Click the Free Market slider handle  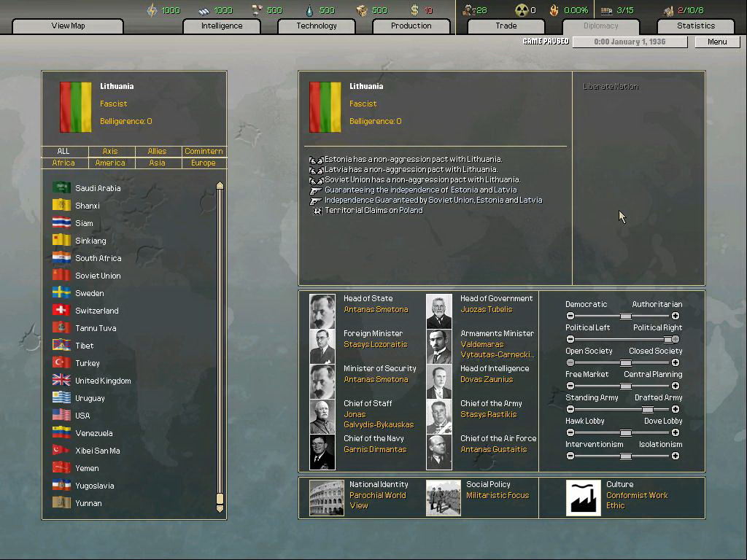[625, 386]
